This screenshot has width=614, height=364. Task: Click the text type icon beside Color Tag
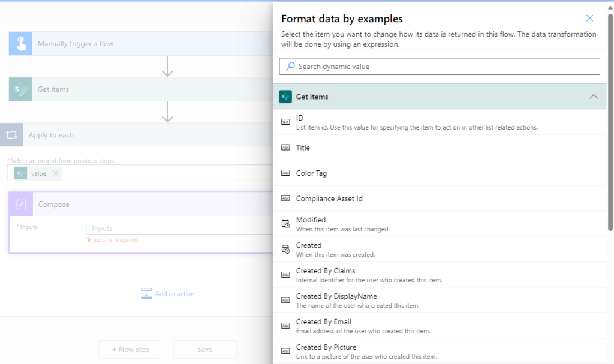(285, 173)
